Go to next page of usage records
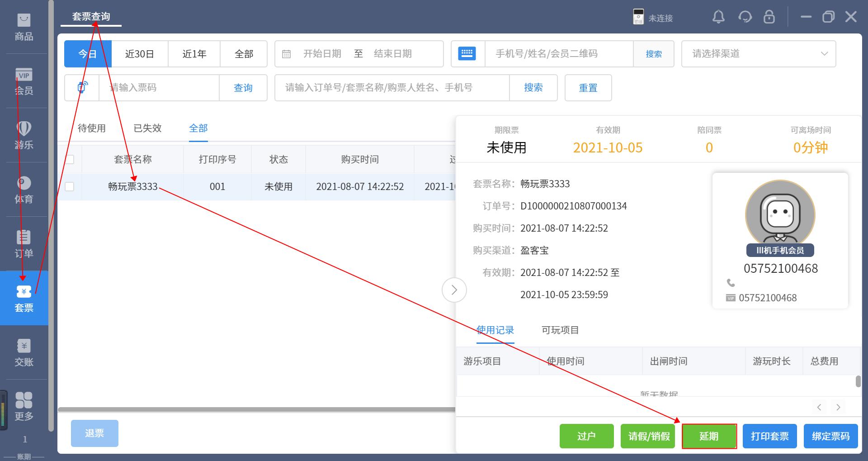Viewport: 868px width, 461px height. (838, 407)
